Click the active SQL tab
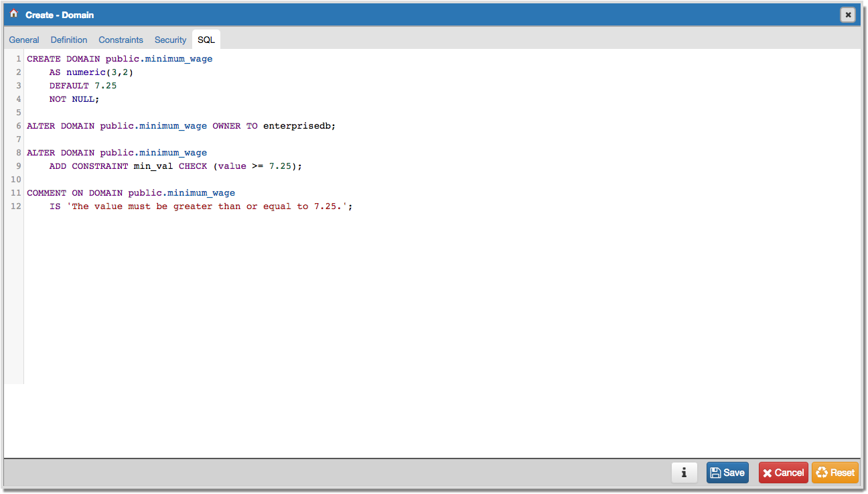This screenshot has width=868, height=494. [206, 40]
